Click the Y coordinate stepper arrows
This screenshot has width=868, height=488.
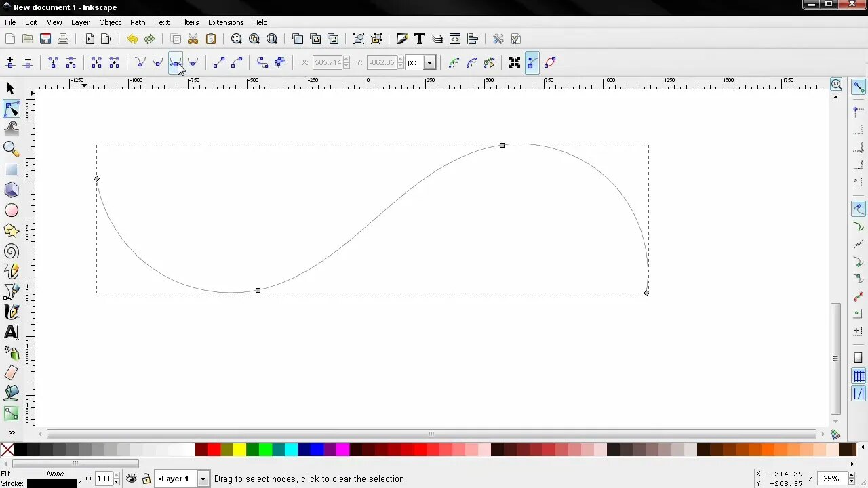401,62
